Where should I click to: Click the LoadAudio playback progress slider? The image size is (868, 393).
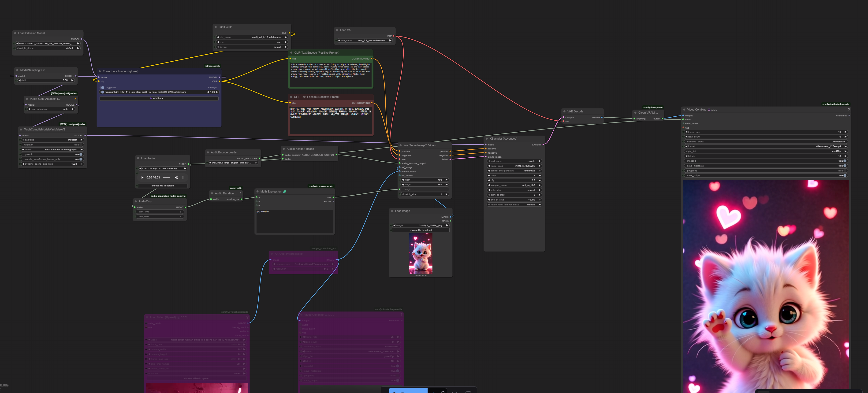(x=167, y=178)
